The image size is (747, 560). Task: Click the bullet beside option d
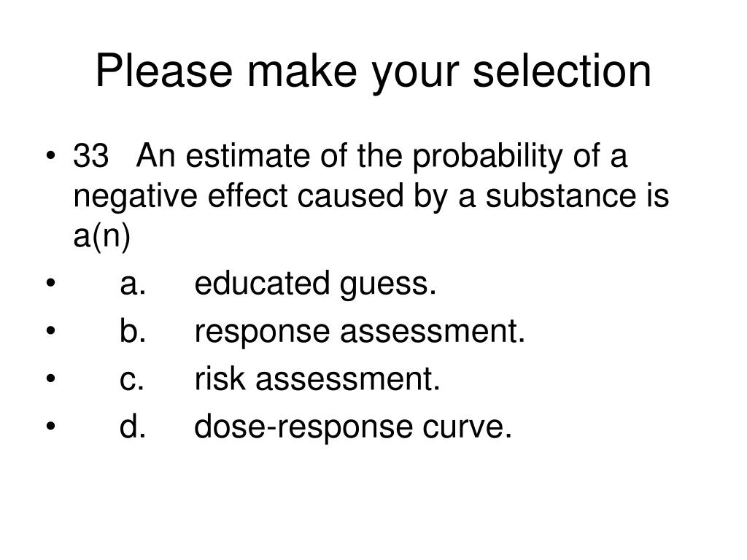click(x=51, y=426)
